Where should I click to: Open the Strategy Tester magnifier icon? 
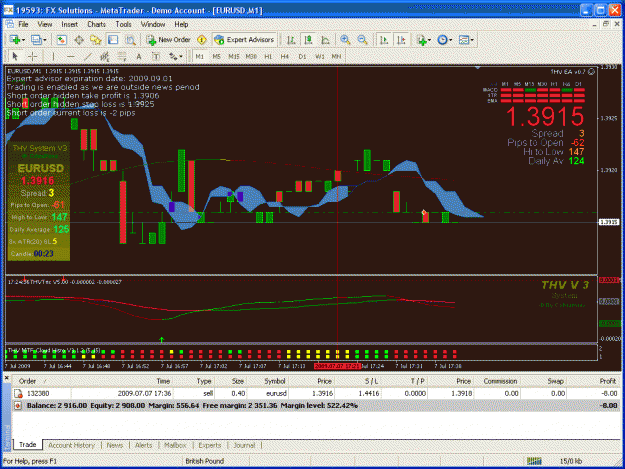[x=130, y=40]
